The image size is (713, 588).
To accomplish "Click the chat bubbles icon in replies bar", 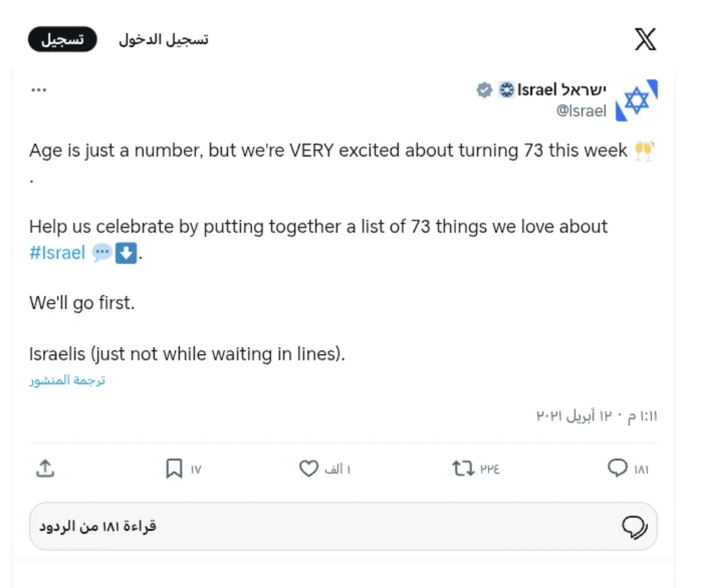I will pyautogui.click(x=634, y=526).
